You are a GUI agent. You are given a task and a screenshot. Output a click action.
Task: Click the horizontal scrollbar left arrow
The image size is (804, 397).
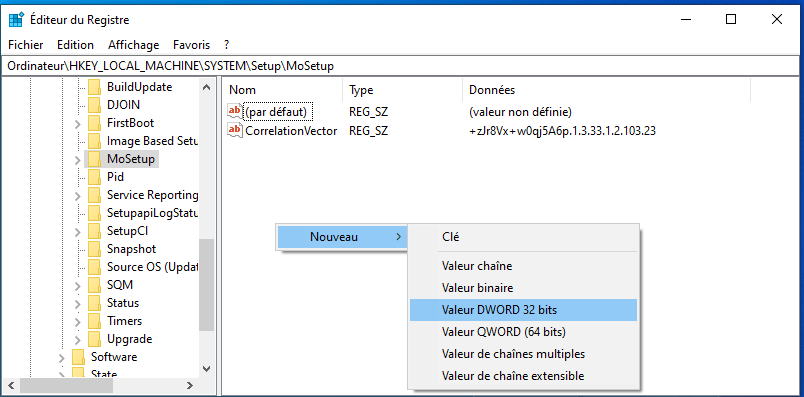11,385
